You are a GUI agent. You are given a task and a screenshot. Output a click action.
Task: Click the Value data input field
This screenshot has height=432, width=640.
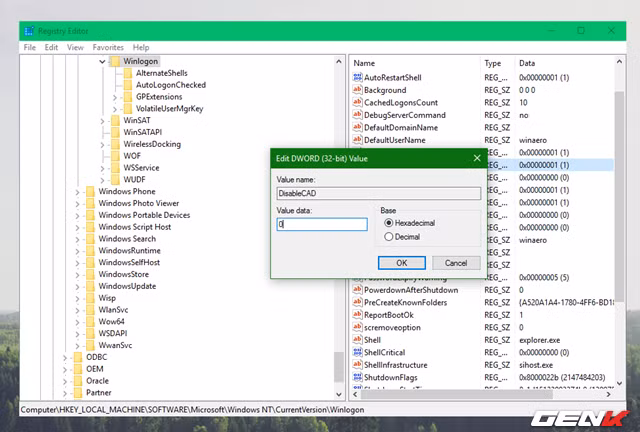(x=322, y=225)
